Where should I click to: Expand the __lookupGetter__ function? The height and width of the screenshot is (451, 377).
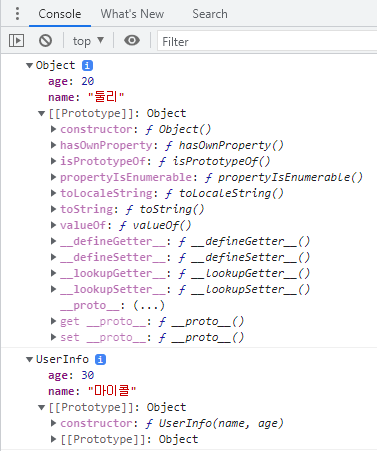coord(53,273)
